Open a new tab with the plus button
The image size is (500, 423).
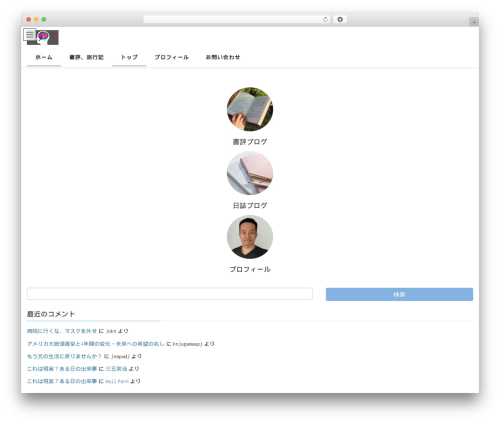[x=474, y=22]
